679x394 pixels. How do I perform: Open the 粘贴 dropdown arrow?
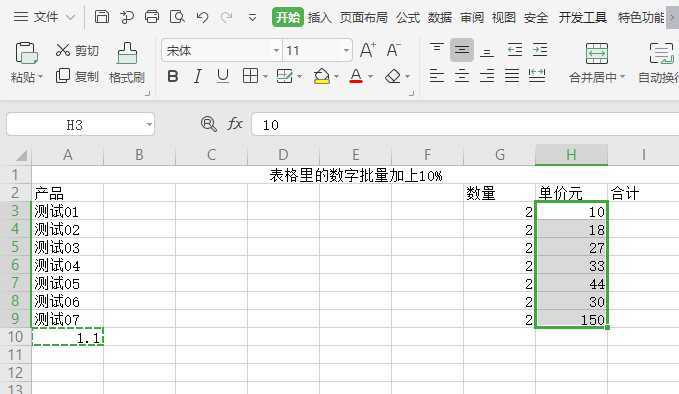click(x=41, y=77)
